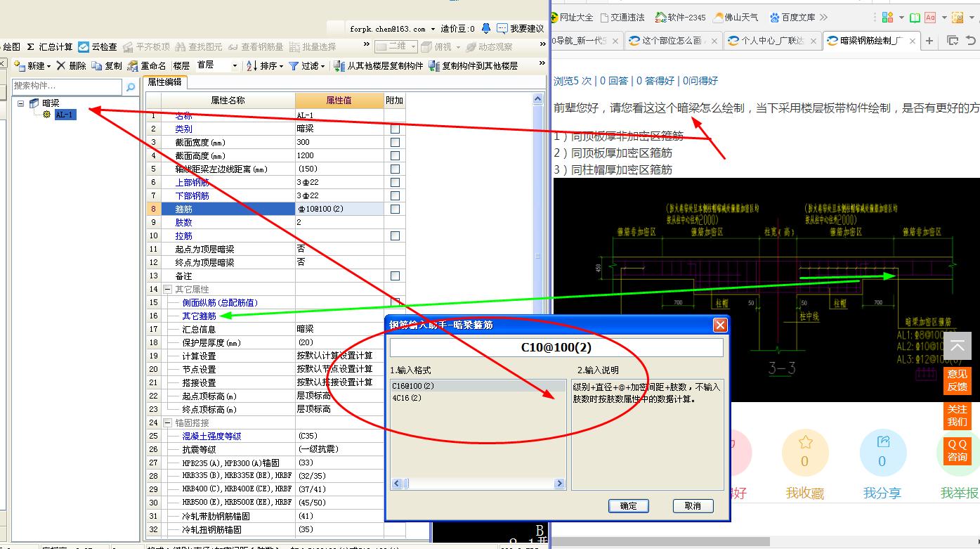
Task: Click the 新建 new component icon
Action: 20,65
